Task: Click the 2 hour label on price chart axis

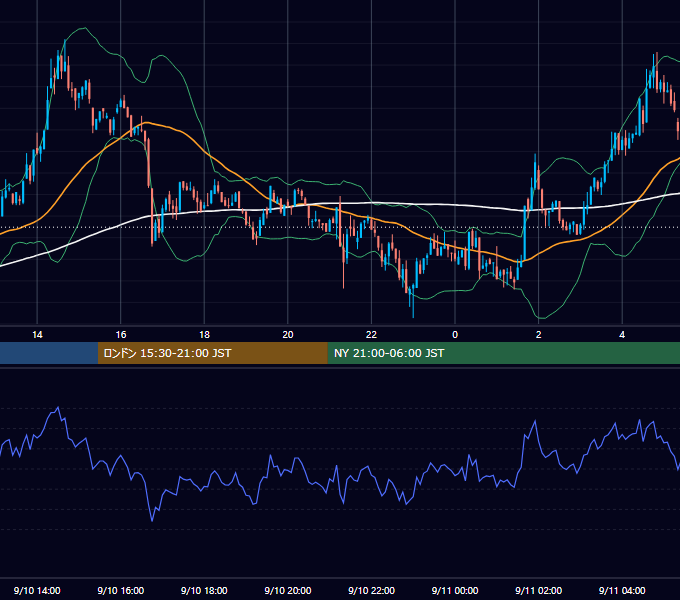Action: point(539,335)
